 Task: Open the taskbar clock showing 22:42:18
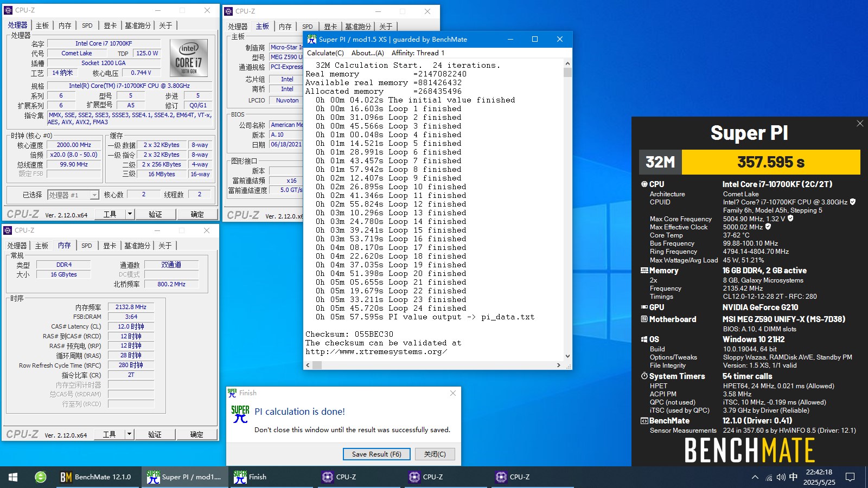tap(819, 477)
